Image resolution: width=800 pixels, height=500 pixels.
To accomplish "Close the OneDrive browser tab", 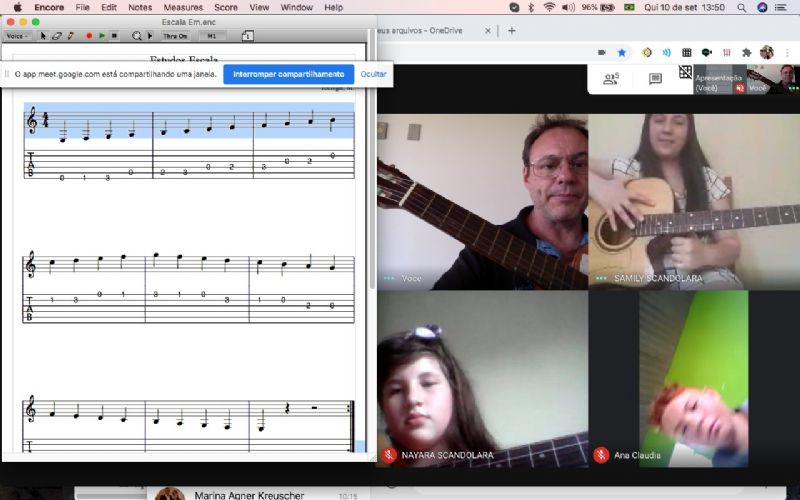I will click(487, 31).
